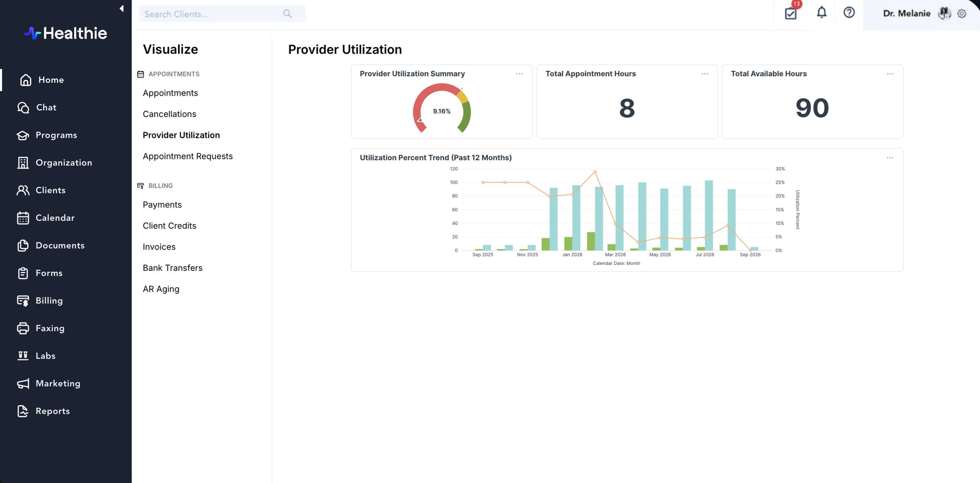980x483 pixels.
Task: Click the Home sidebar icon
Action: click(26, 80)
